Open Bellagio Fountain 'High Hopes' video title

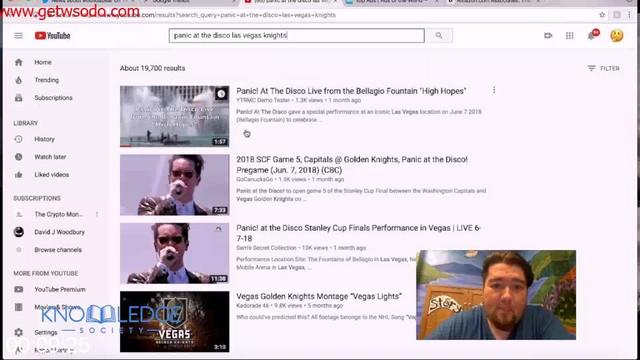tap(351, 91)
